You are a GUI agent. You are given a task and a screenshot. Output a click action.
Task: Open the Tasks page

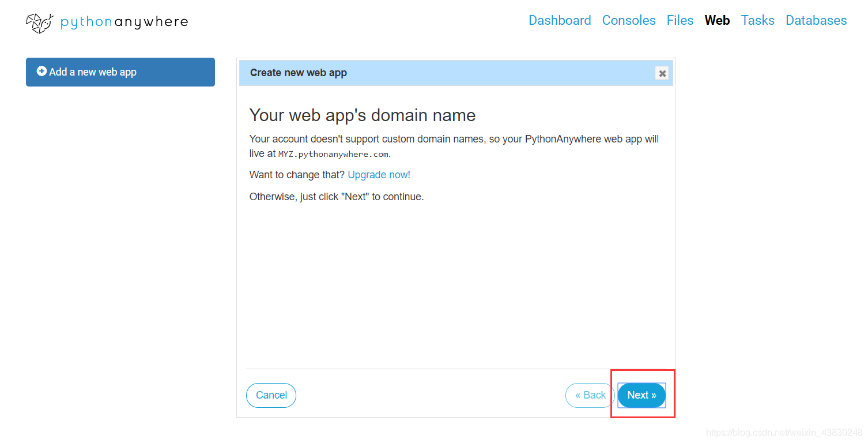pyautogui.click(x=757, y=20)
